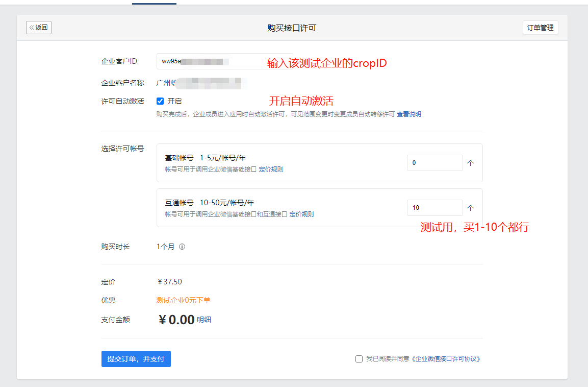Image resolution: width=588 pixels, height=387 pixels.
Task: Open 定价规则 link under 互通帐号
Action: [301, 214]
